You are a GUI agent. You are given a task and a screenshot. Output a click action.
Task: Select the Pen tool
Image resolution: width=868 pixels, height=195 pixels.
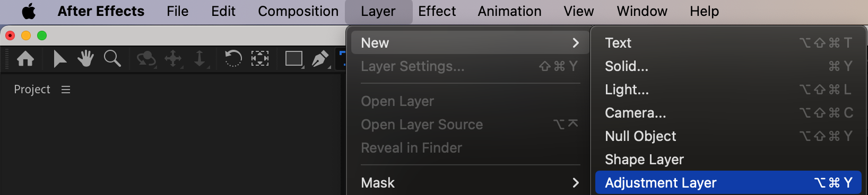click(320, 59)
